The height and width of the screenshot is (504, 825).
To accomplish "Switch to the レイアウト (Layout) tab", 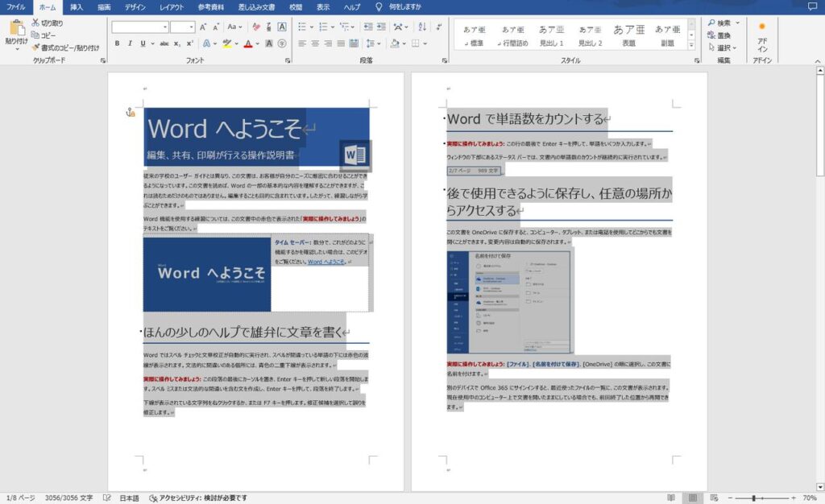I will pyautogui.click(x=172, y=6).
